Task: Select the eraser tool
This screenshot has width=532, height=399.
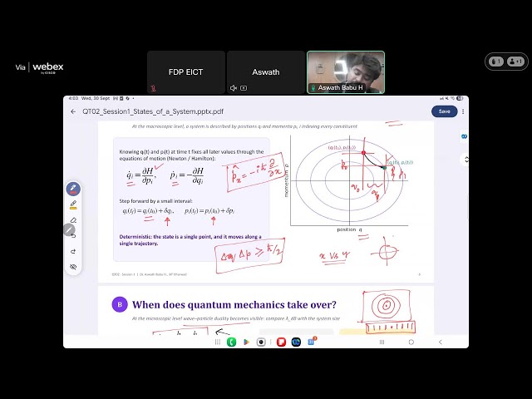Action: pos(73,220)
